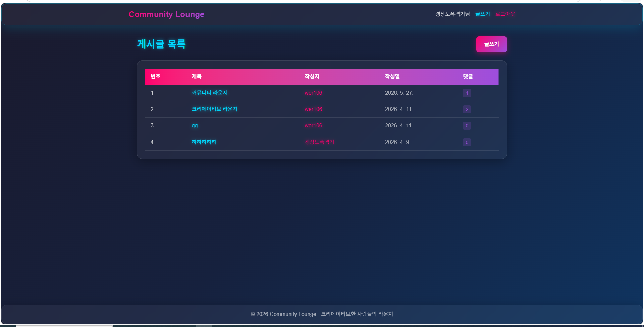Click row number 1 in the post table
The image size is (644, 327).
pos(152,93)
